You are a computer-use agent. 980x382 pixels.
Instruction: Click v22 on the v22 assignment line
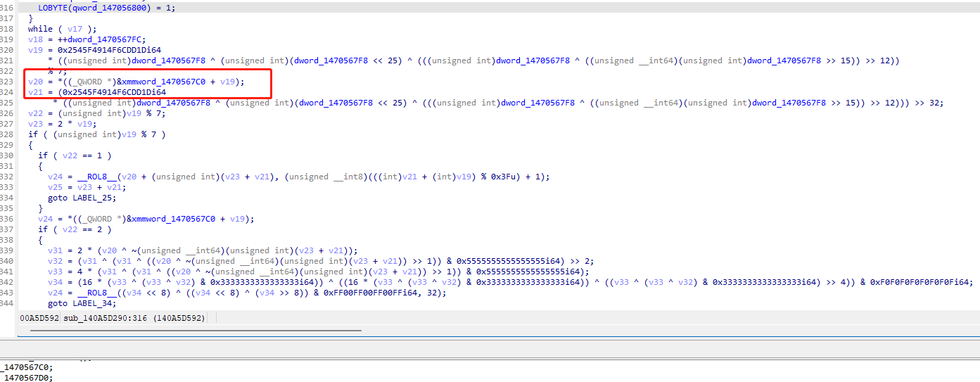point(35,113)
